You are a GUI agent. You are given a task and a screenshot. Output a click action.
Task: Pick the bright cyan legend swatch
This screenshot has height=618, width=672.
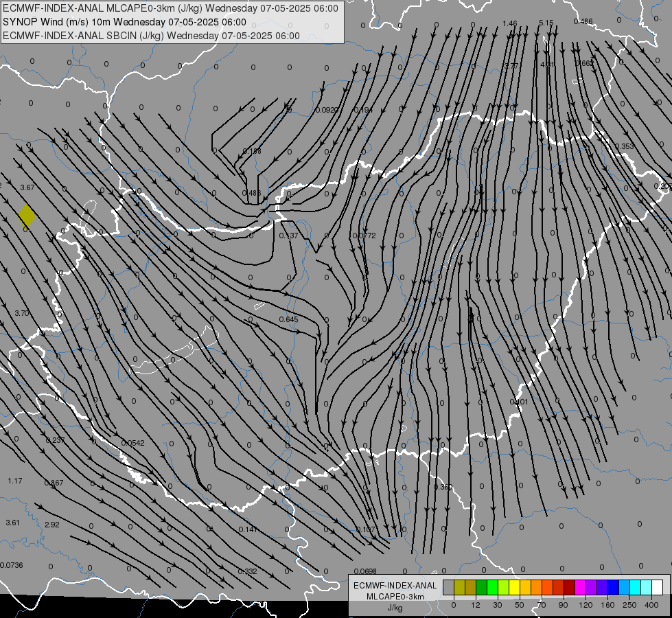[635, 587]
